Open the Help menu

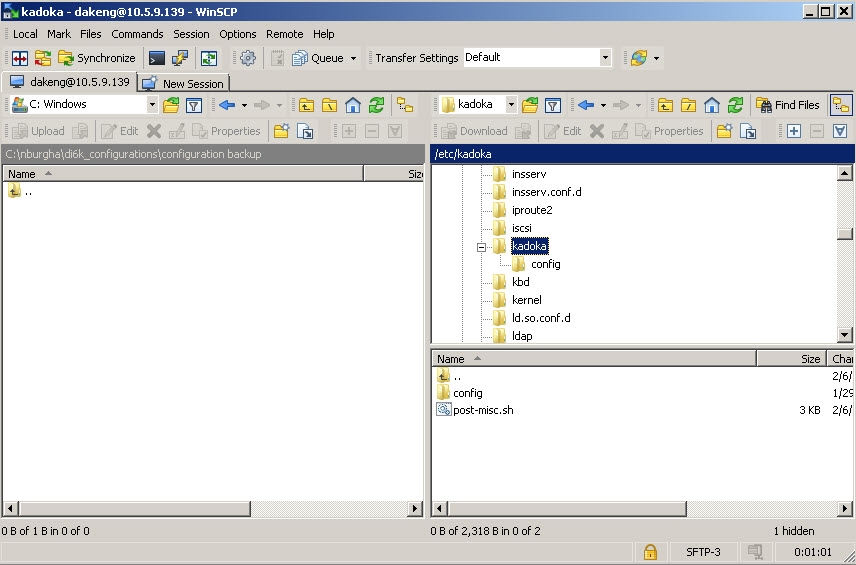point(323,34)
